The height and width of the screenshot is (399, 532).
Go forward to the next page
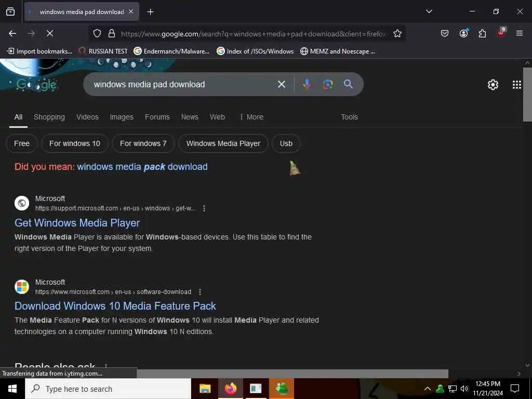coord(31,33)
